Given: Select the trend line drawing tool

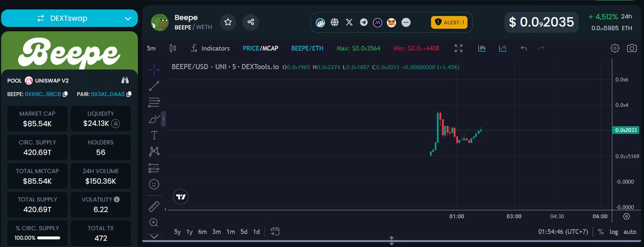Looking at the screenshot, I should coord(154,86).
